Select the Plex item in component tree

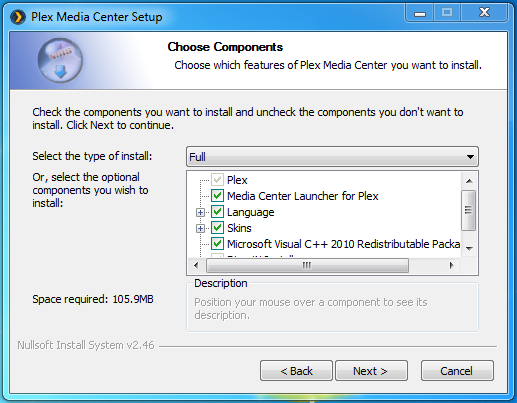pyautogui.click(x=237, y=180)
